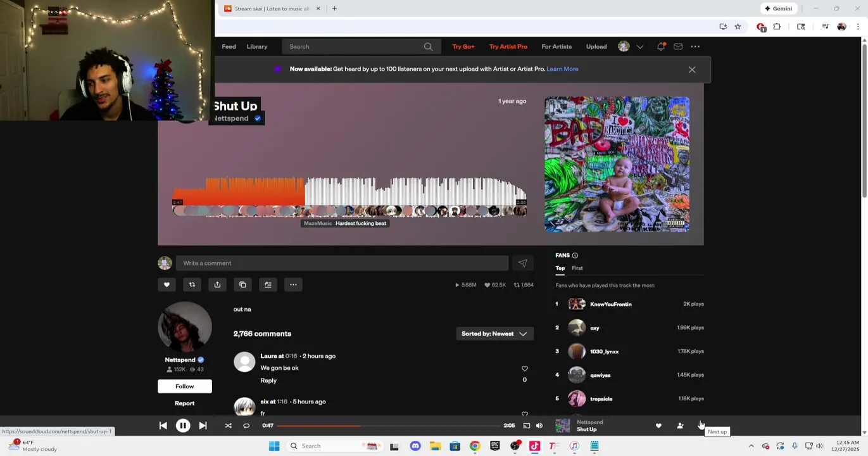Focus the Write a comment field

tap(342, 263)
